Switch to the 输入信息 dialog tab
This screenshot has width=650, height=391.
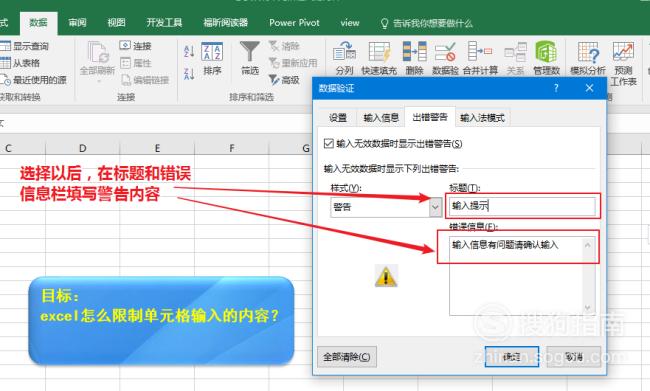click(381, 118)
